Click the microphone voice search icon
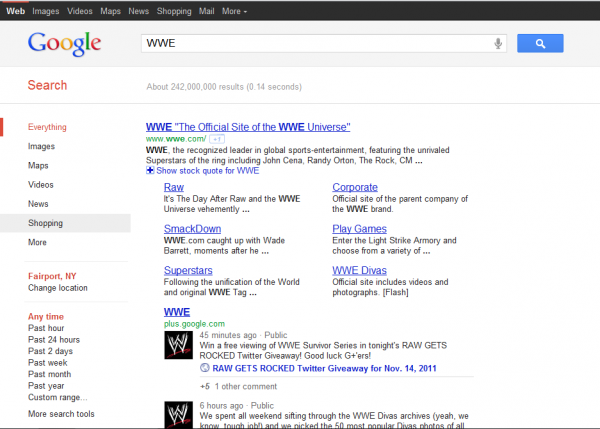 point(497,44)
